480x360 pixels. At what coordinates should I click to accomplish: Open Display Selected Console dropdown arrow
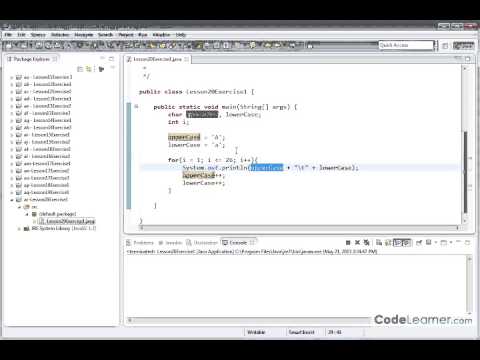point(436,242)
